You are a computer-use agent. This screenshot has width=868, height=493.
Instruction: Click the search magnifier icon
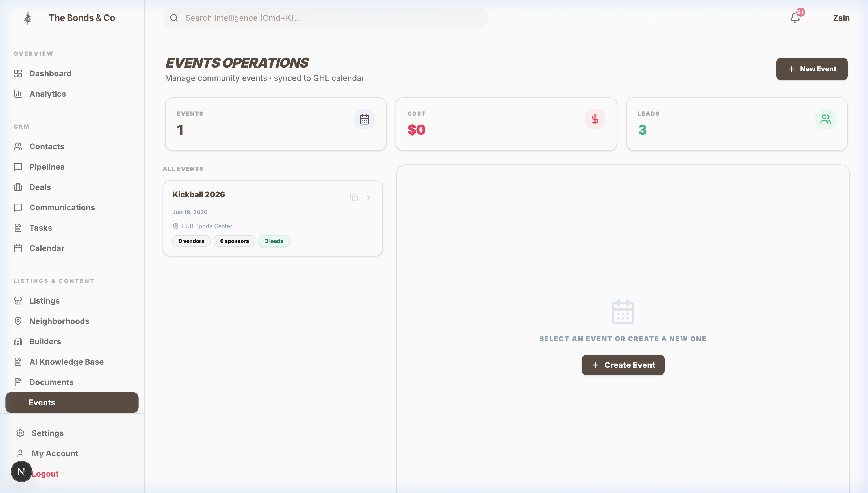174,18
